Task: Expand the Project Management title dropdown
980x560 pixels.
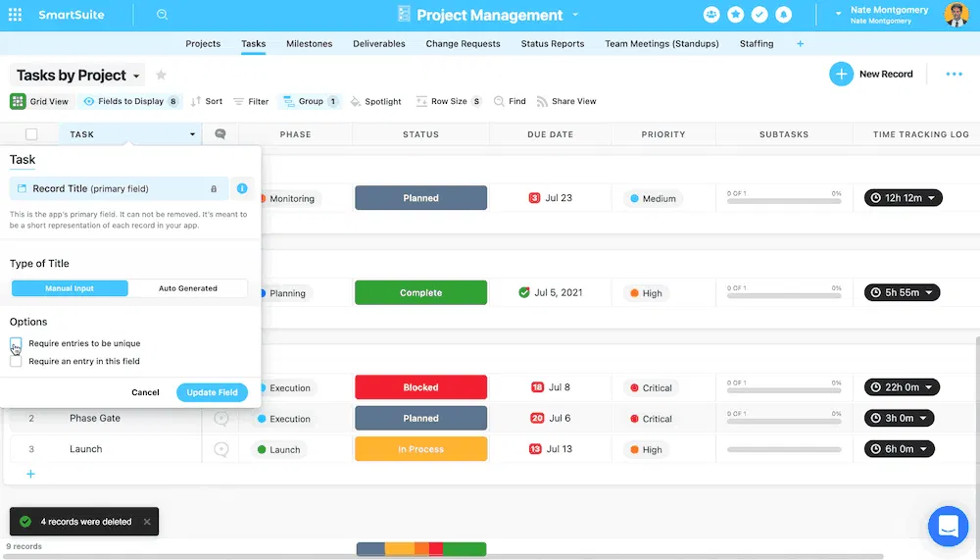Action: (x=575, y=15)
